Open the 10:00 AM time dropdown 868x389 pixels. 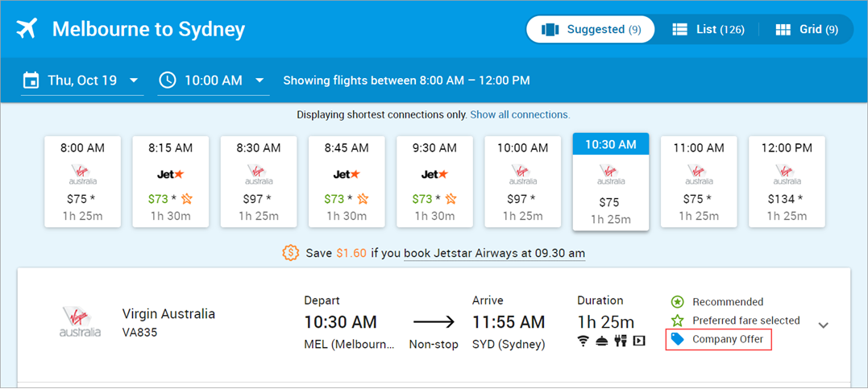[x=213, y=81]
